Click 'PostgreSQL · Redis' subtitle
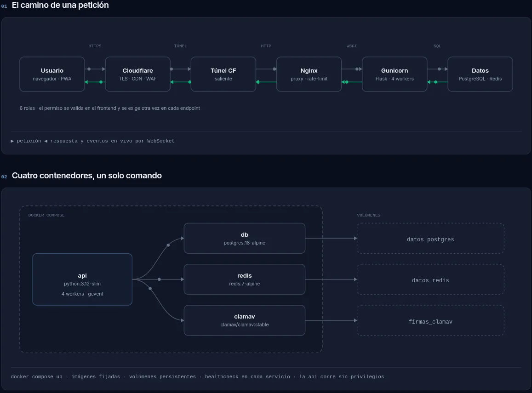The image size is (532, 393). point(480,79)
